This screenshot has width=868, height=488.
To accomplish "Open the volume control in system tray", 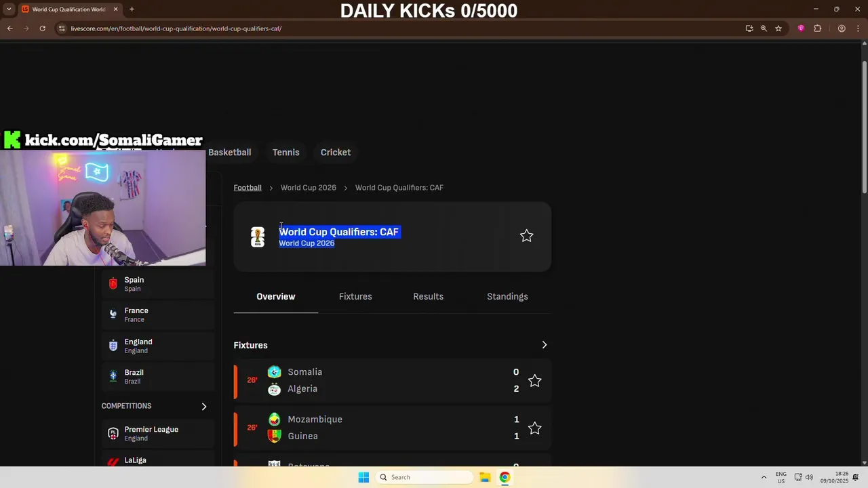I will 809,477.
